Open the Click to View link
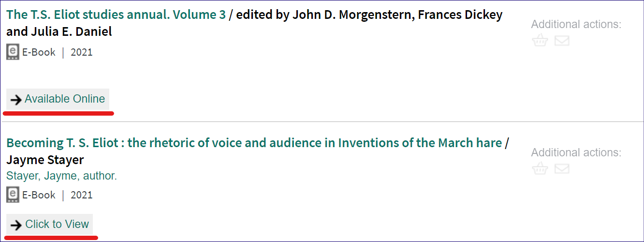This screenshot has height=242, width=644. (x=57, y=224)
